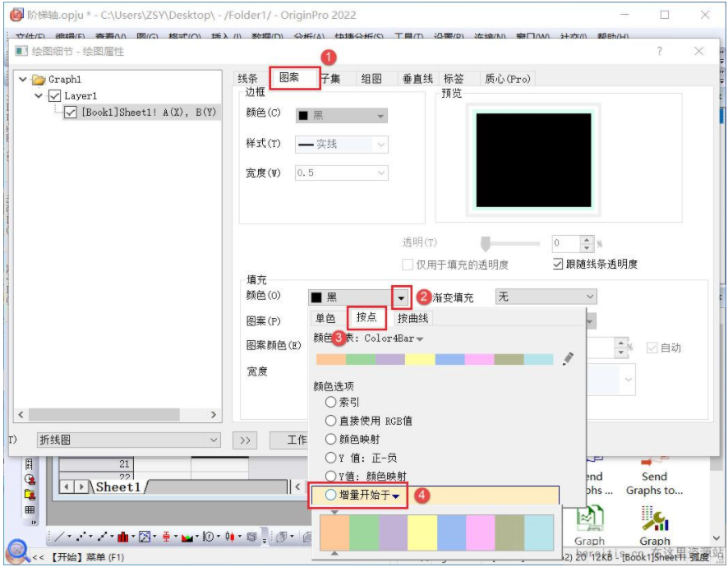Toggle the Layer1 checkbox in tree

click(x=54, y=95)
